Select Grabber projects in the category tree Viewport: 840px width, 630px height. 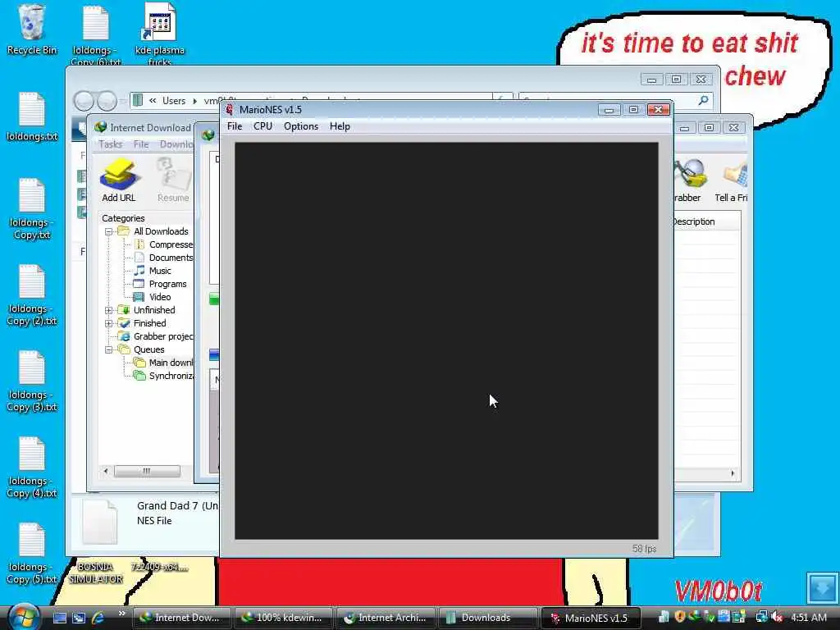click(156, 336)
